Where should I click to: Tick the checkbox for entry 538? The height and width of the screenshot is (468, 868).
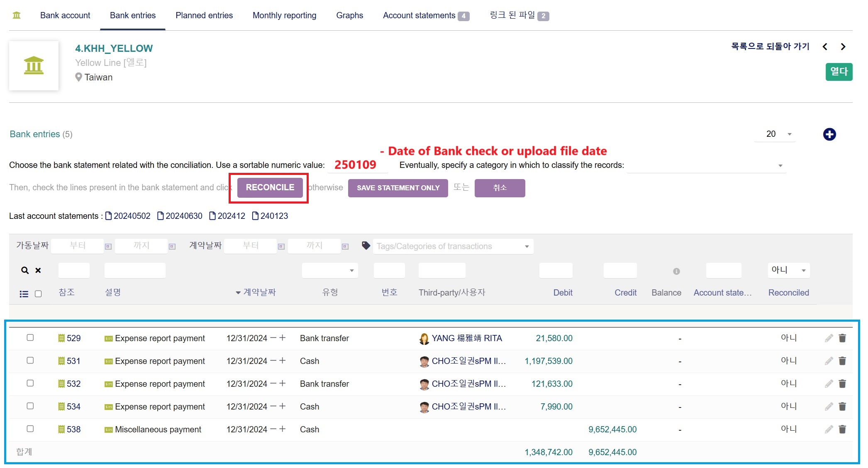click(x=30, y=429)
